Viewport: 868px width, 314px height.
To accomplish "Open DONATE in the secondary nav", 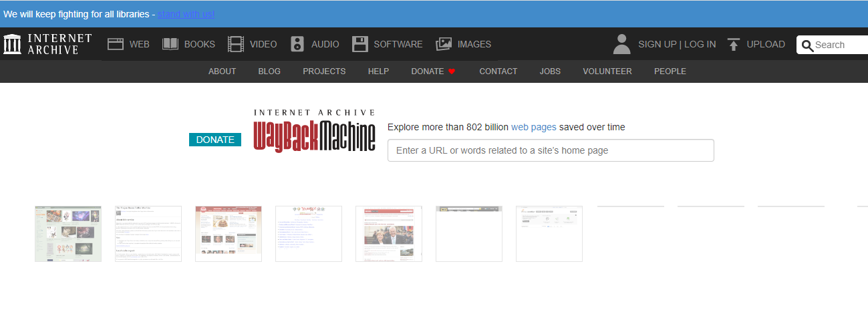I will [x=428, y=71].
